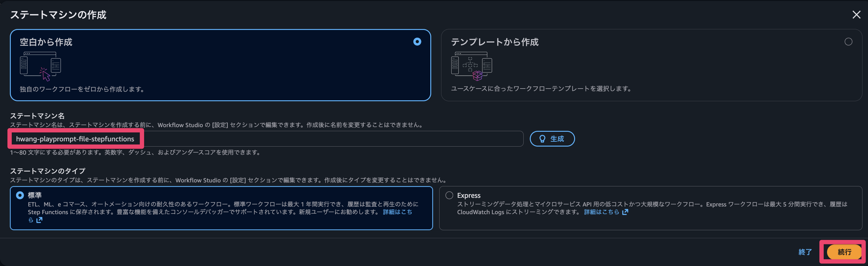Click the state machine name input field

pos(266,139)
